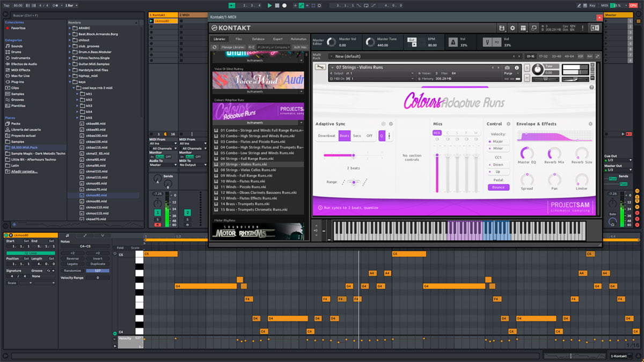The image size is (644, 362).
Task: Click the instrument snapshot camera icon
Action: tap(508, 68)
